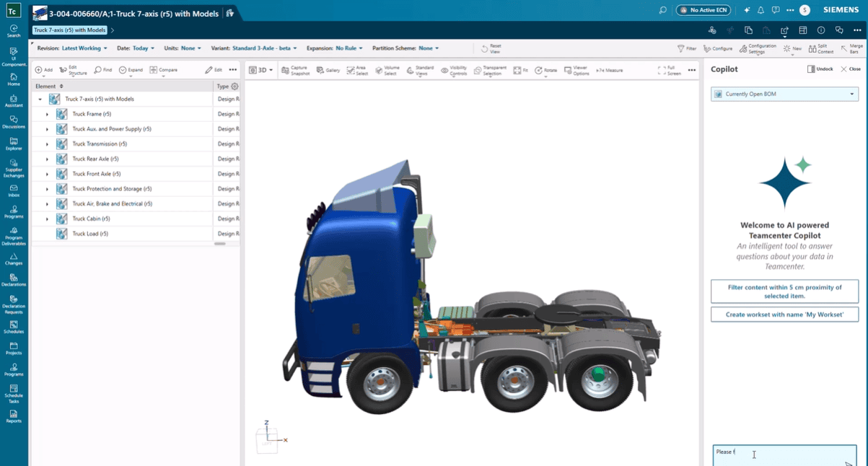Open Changes in the left sidebar
Image resolution: width=868 pixels, height=466 pixels.
pyautogui.click(x=14, y=259)
